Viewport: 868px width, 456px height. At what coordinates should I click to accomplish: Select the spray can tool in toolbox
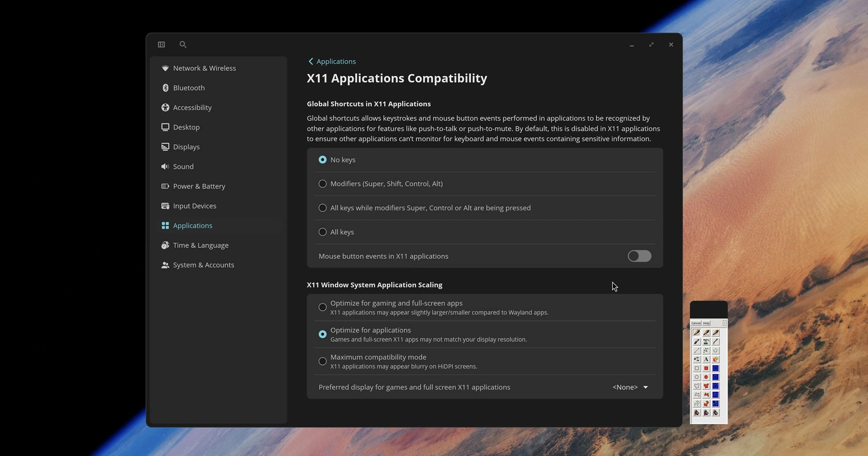[706, 342]
